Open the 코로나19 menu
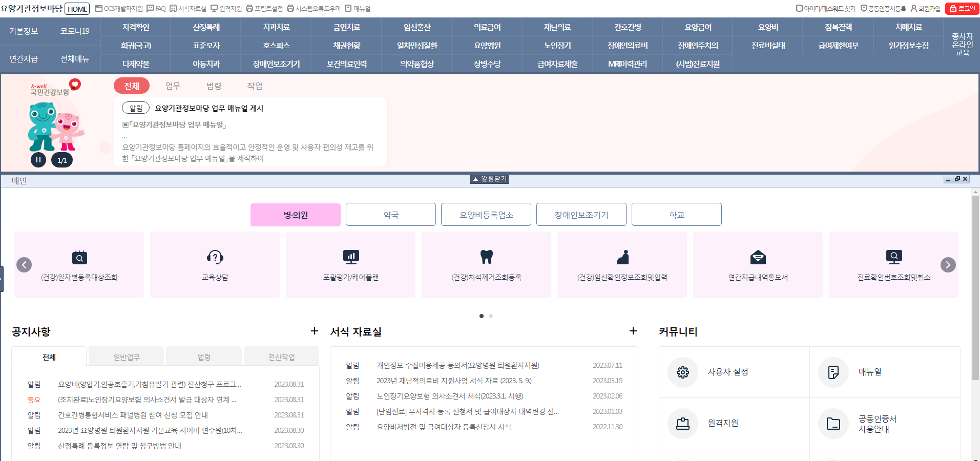 pyautogui.click(x=75, y=31)
